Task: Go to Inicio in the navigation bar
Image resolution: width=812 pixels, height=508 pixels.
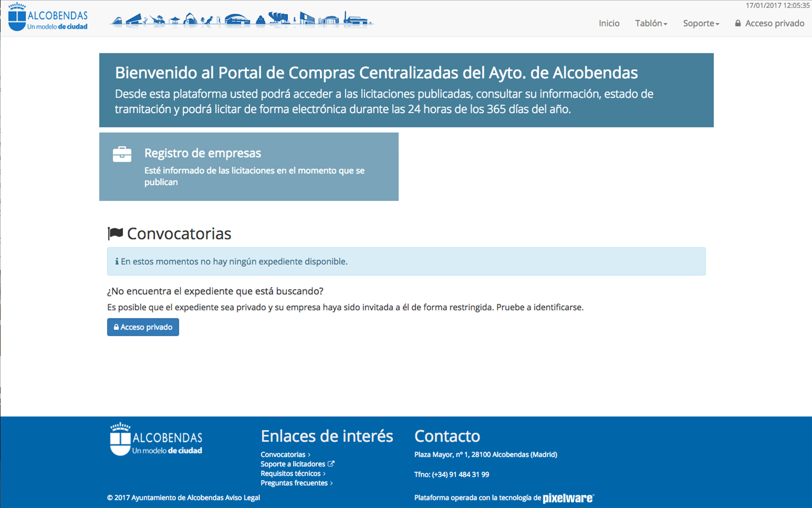Action: coord(609,23)
